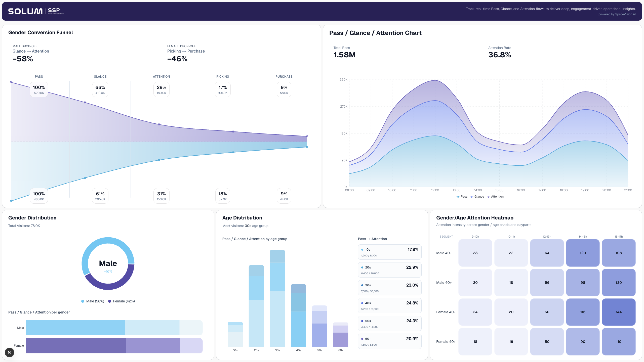Open the Next.js dev tools badge

pyautogui.click(x=10, y=352)
